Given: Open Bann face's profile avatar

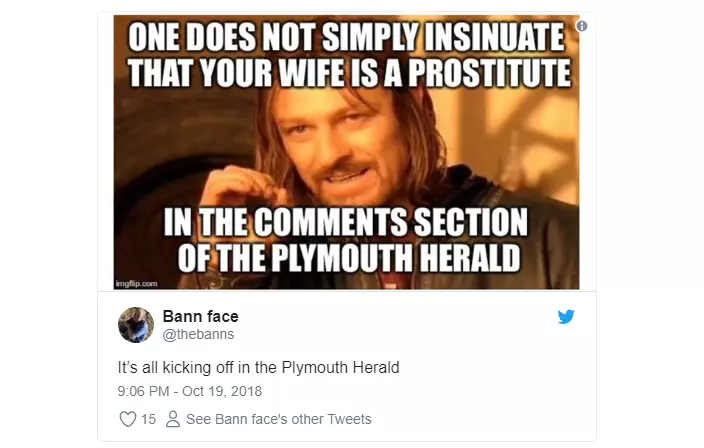Looking at the screenshot, I should 136,325.
